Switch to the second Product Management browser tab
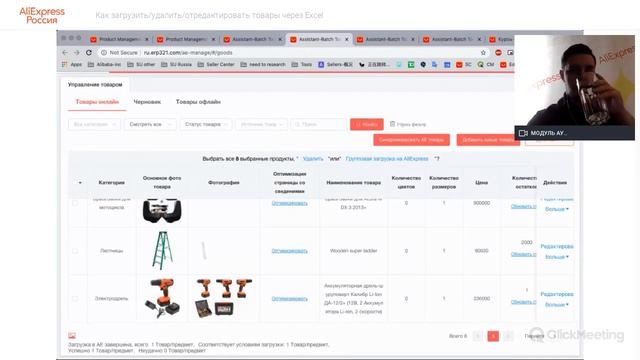Image resolution: width=640 pixels, height=360 pixels. 186,40
